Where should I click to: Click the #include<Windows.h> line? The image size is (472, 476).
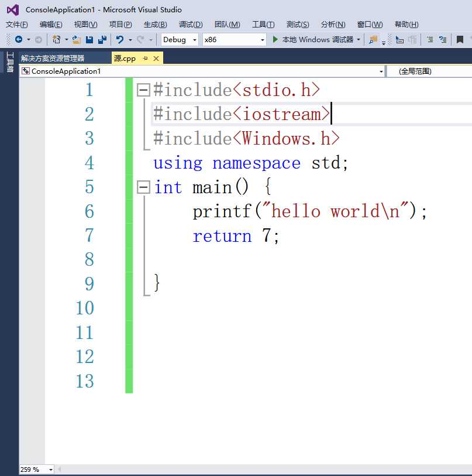click(x=246, y=138)
